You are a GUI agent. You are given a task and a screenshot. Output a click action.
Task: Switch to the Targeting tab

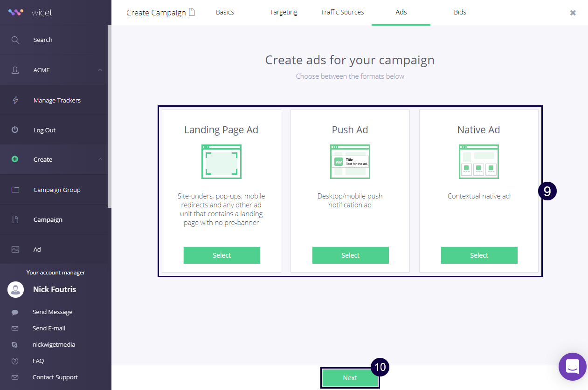[284, 13]
